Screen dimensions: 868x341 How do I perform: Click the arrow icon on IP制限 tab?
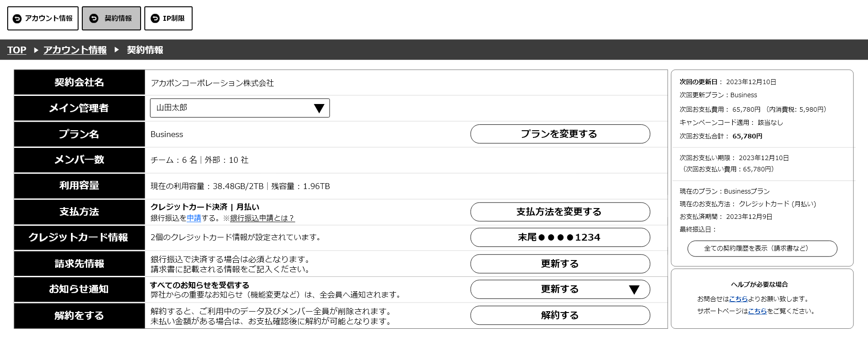[155, 19]
